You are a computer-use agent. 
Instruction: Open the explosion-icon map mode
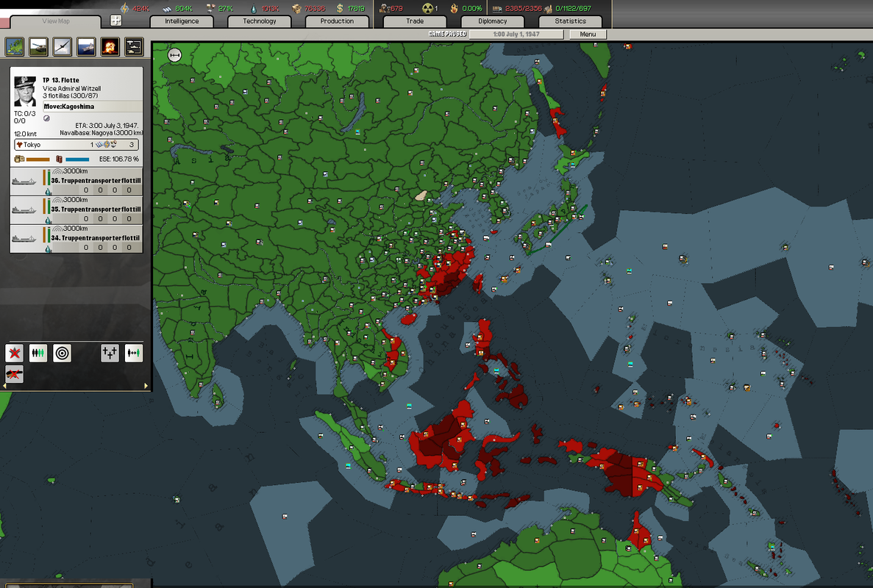tap(110, 47)
